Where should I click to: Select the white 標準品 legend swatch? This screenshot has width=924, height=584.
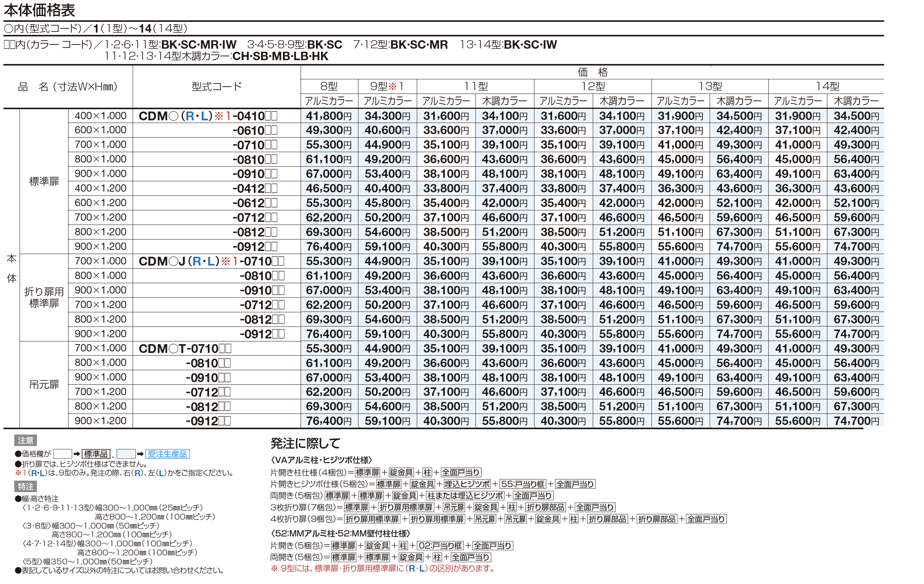click(x=62, y=454)
